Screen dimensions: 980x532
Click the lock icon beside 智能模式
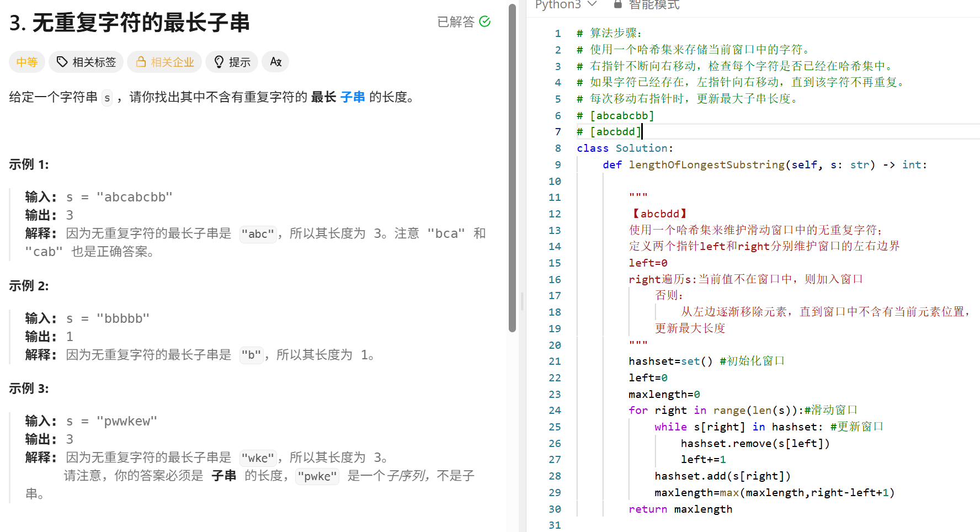[617, 4]
